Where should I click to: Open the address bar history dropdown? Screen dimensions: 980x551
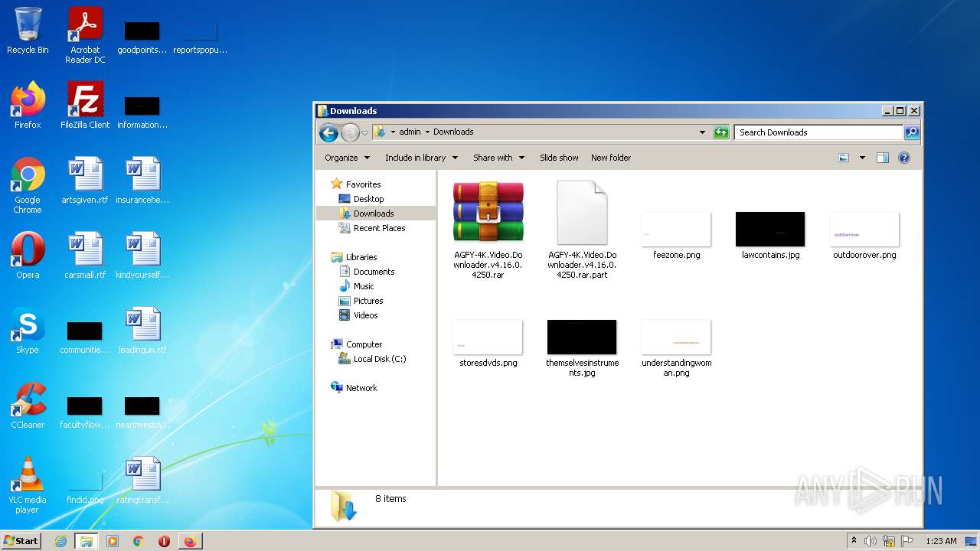click(702, 132)
